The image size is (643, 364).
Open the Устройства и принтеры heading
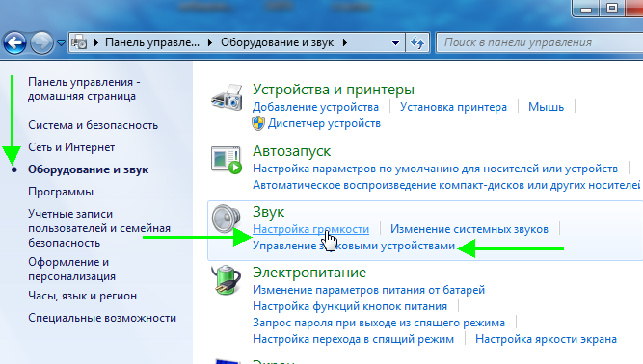coord(334,90)
